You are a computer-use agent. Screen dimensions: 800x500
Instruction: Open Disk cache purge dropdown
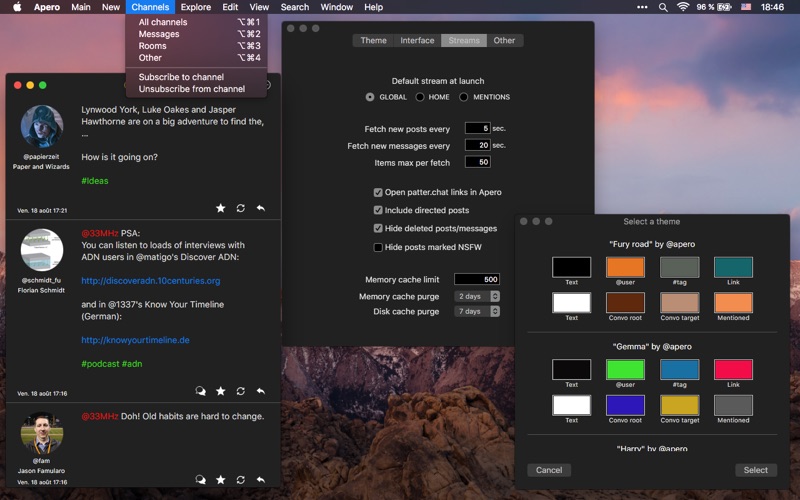tap(477, 312)
